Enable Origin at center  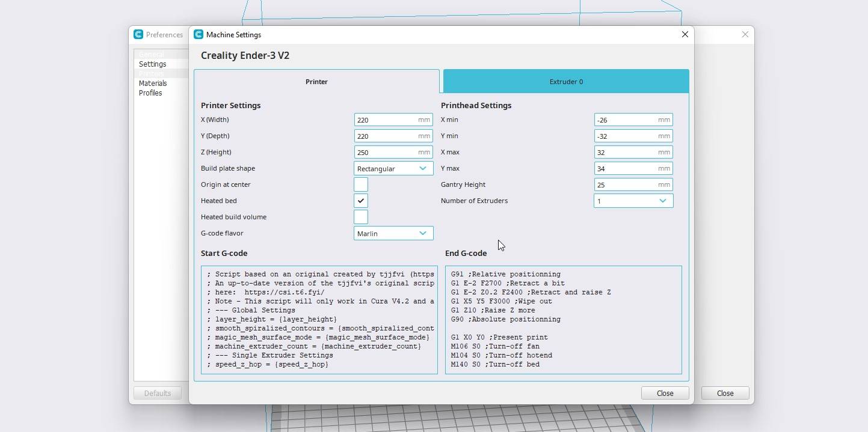tap(360, 184)
